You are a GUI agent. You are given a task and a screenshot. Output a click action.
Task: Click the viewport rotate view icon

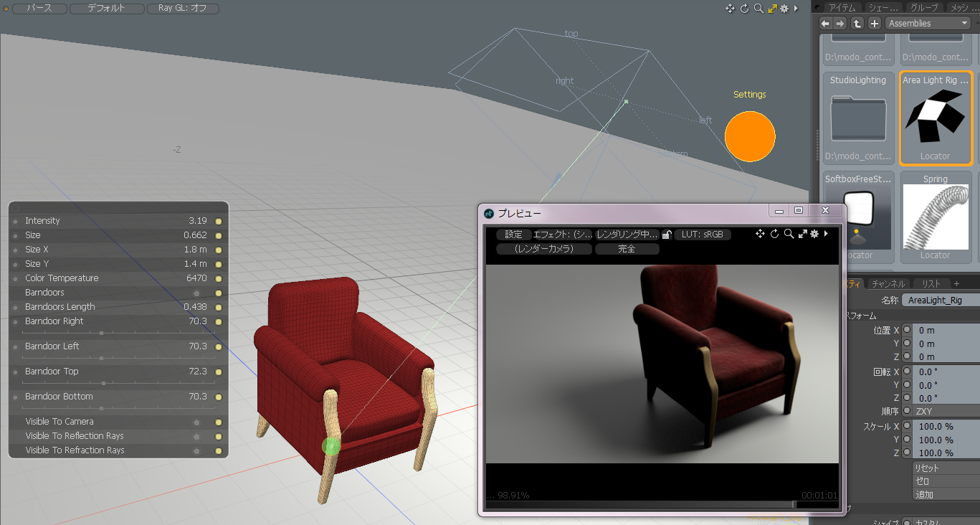pyautogui.click(x=744, y=9)
